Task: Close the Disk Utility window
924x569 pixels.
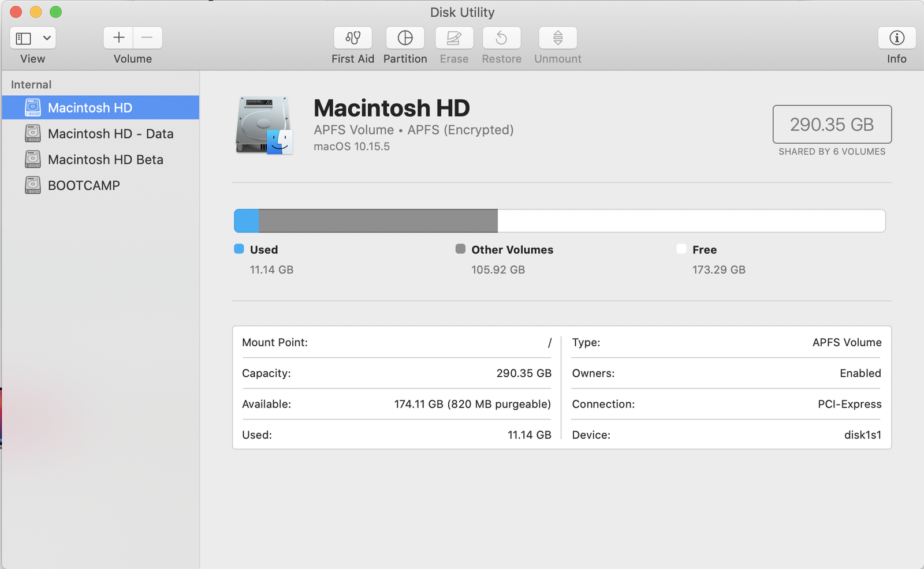Action: pyautogui.click(x=16, y=12)
